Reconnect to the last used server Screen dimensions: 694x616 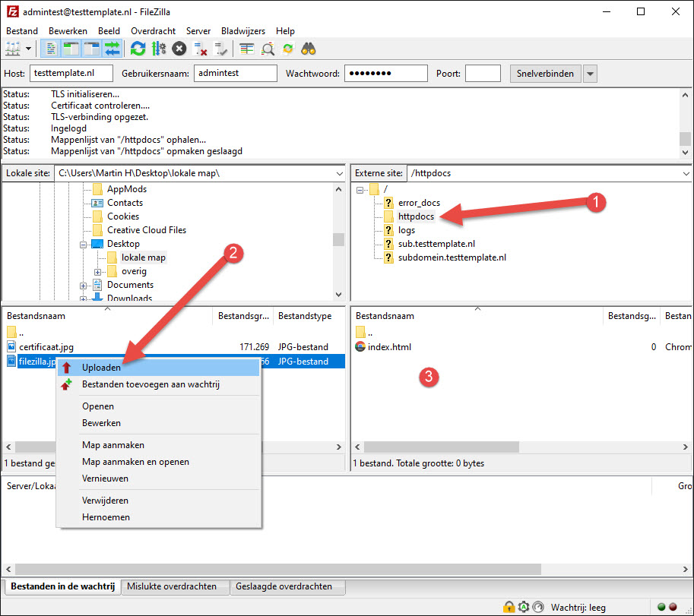[x=220, y=49]
